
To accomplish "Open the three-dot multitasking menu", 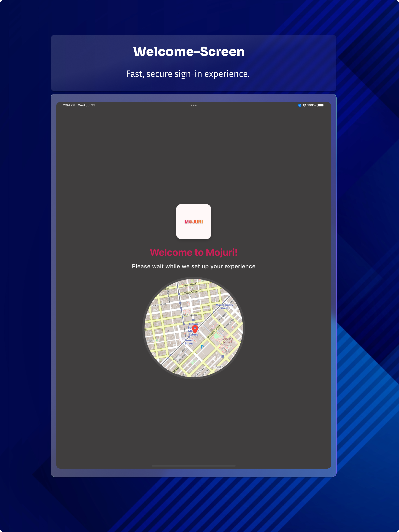I will [x=194, y=105].
